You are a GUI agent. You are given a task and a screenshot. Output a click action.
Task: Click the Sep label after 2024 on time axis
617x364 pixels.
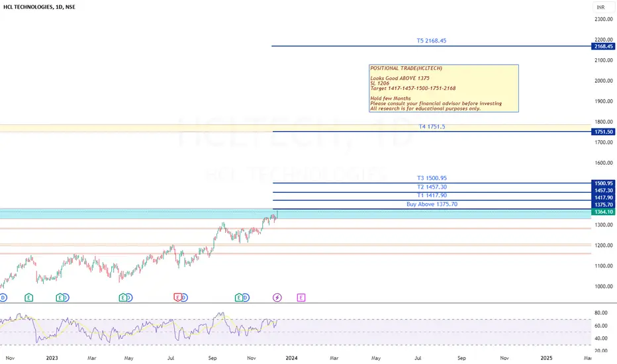[x=461, y=357]
